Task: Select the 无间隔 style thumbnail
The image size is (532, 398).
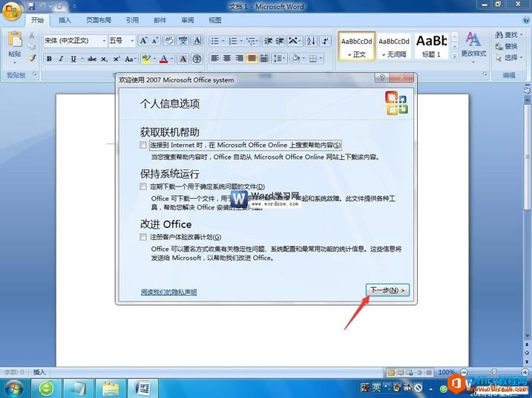Action: pos(394,46)
